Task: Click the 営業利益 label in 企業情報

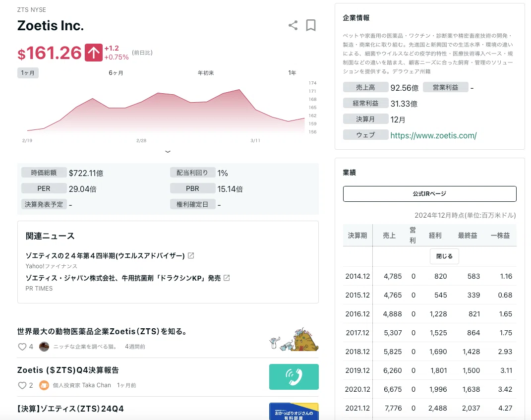Action: coord(445,87)
